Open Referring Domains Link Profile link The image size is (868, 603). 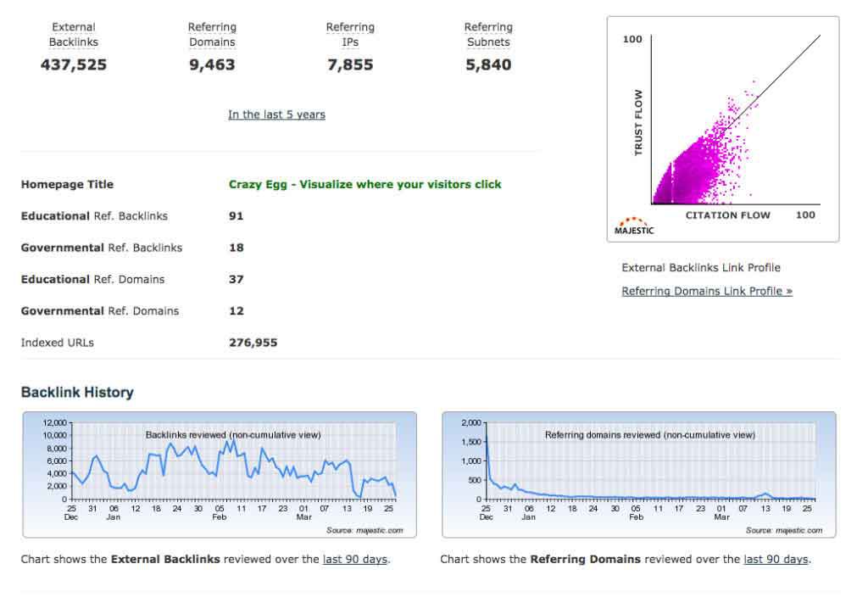click(x=707, y=291)
